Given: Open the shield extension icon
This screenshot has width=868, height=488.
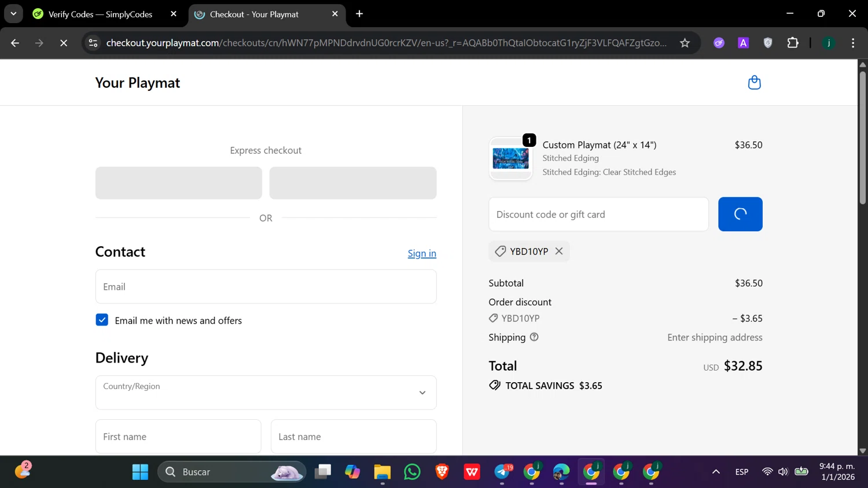Looking at the screenshot, I should 768,43.
